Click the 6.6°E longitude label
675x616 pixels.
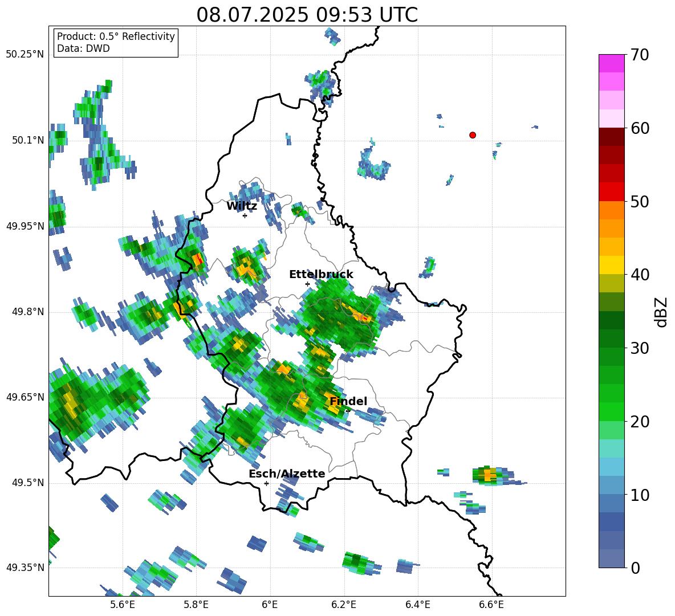pyautogui.click(x=491, y=605)
